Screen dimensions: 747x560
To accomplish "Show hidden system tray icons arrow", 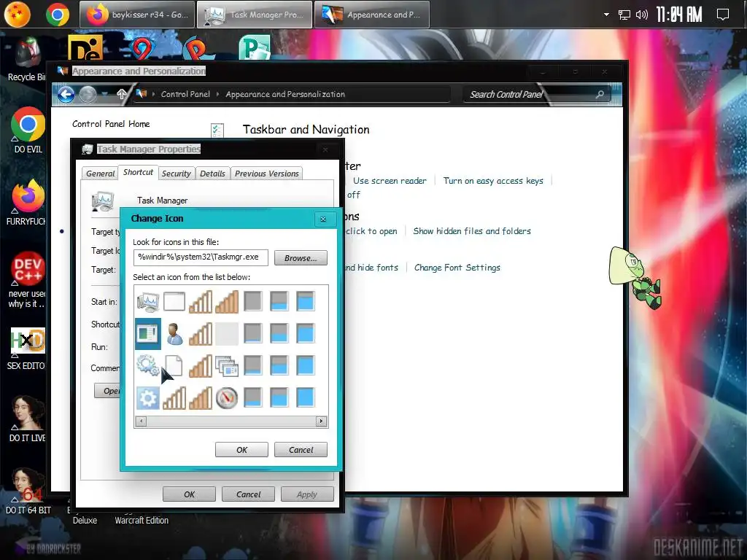I will [606, 15].
